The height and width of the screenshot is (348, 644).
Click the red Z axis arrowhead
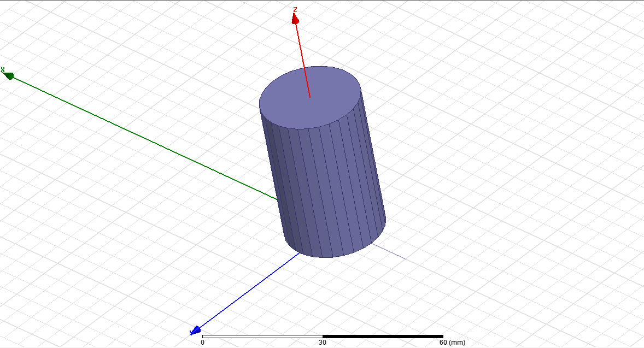295,19
